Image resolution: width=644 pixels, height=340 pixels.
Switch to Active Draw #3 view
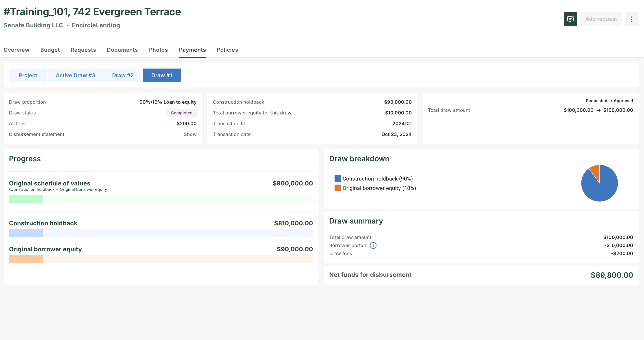(x=75, y=75)
